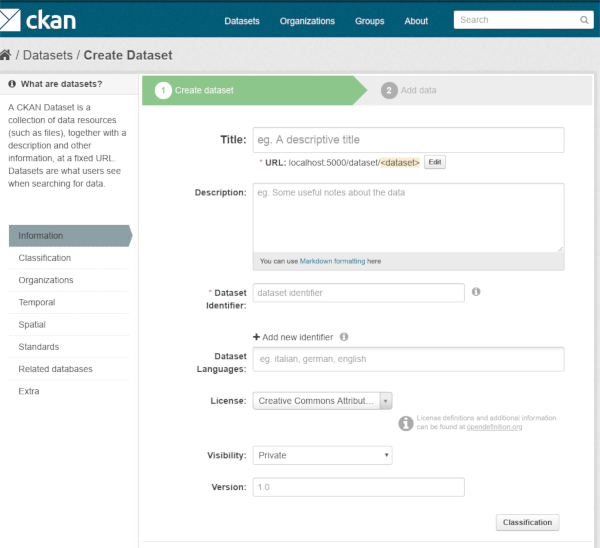Click the CKAN logo in header
Screen dimensions: 600x548
click(38, 20)
